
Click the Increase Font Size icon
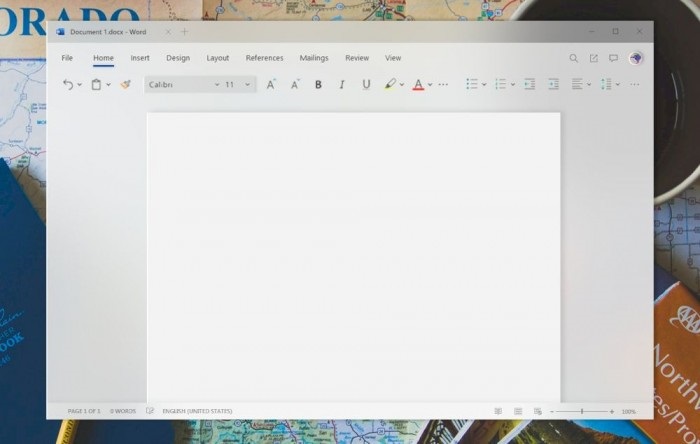click(x=270, y=85)
